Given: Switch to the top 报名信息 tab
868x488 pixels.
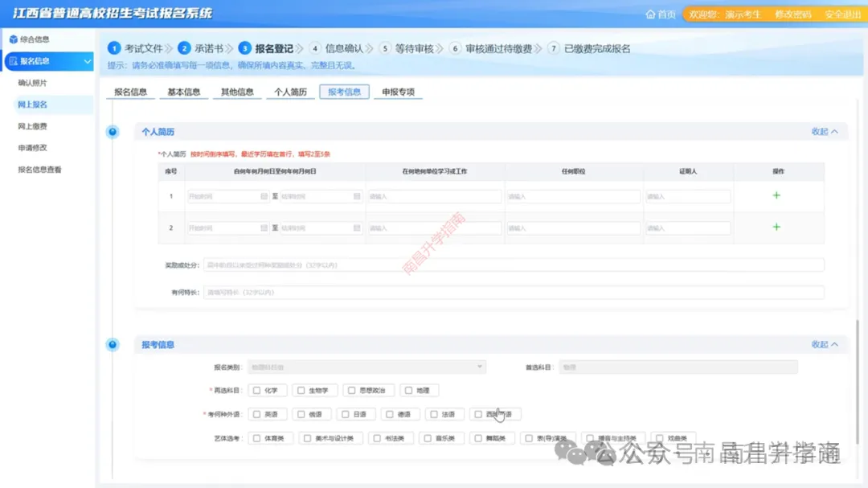Looking at the screenshot, I should click(131, 92).
